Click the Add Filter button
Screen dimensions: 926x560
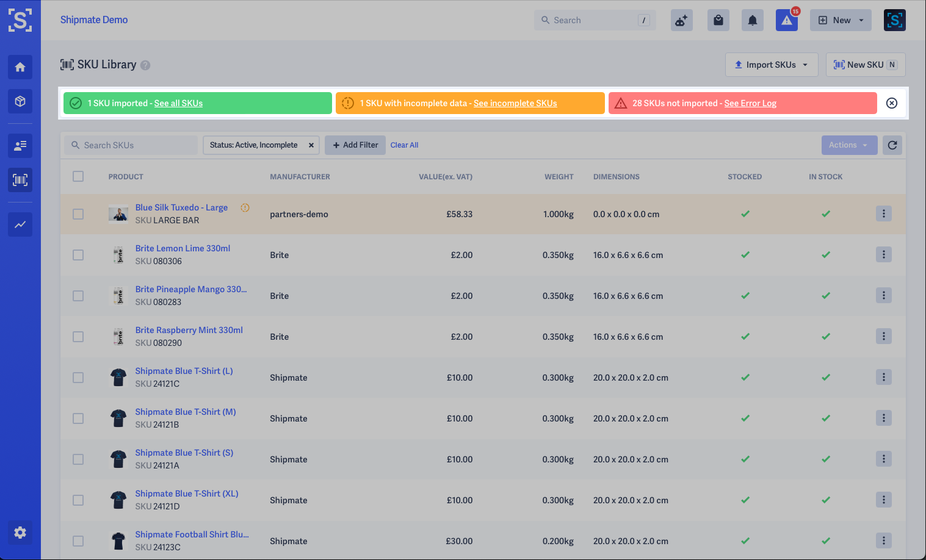coord(355,145)
